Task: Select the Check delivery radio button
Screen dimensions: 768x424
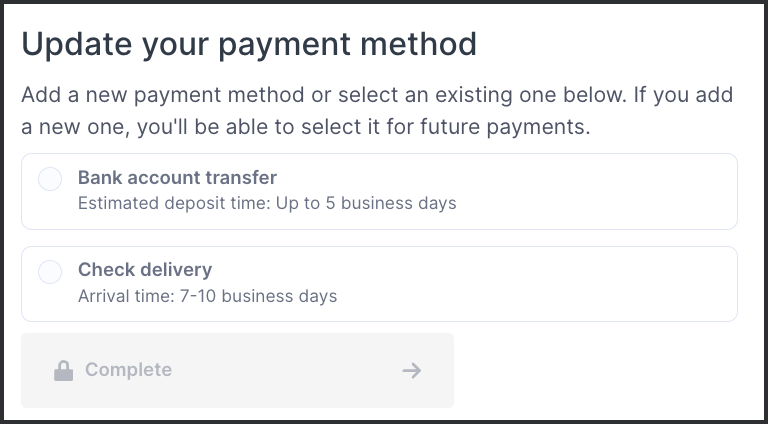Action: click(x=50, y=271)
